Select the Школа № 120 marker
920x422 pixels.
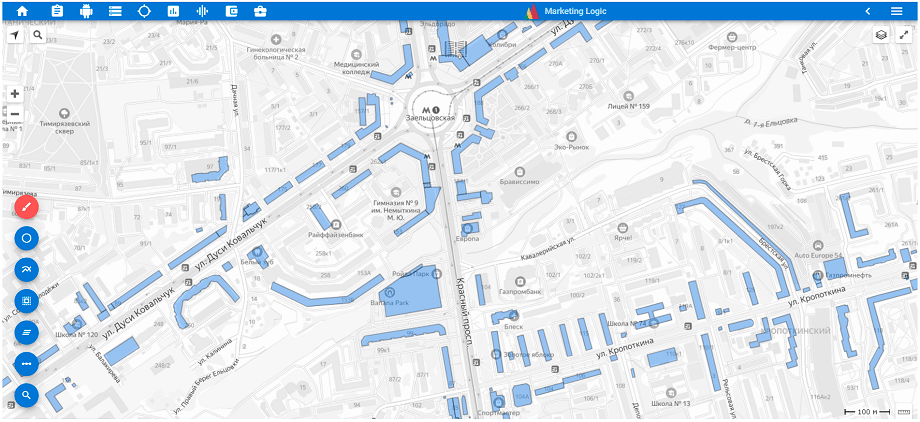[x=77, y=323]
